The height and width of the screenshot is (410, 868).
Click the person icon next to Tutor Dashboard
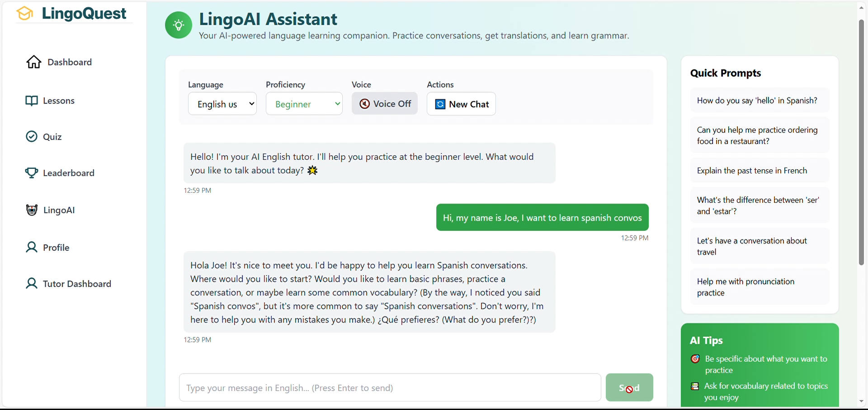click(31, 284)
